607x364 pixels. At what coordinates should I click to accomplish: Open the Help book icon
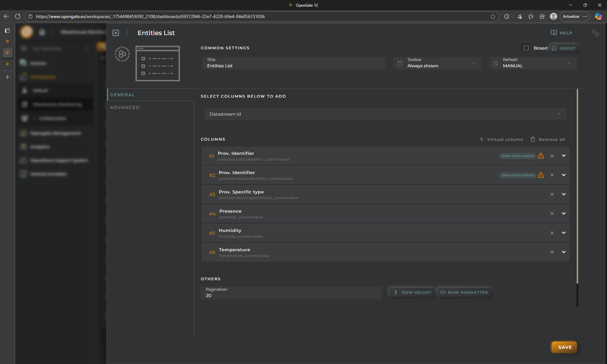coord(554,33)
